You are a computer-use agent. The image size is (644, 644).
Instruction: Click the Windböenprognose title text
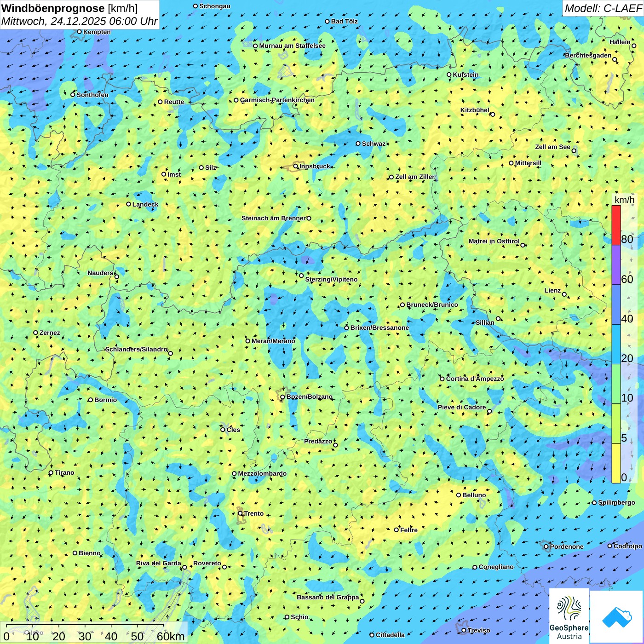53,8
